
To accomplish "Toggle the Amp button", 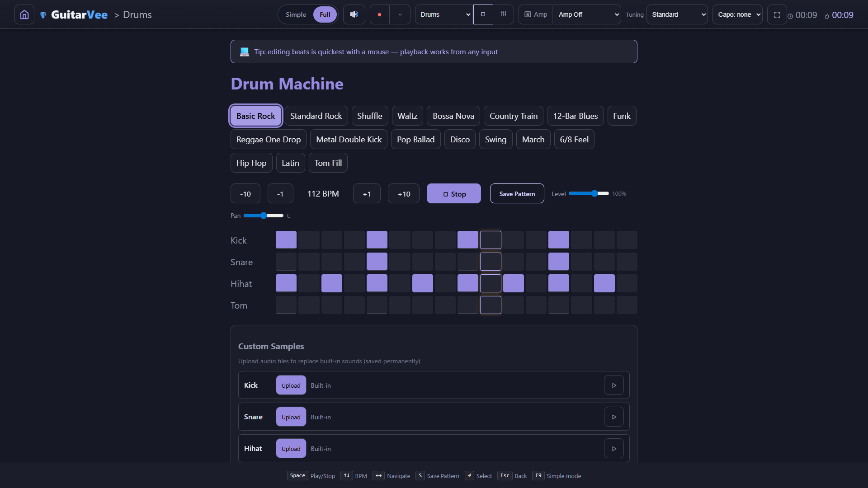I will [536, 14].
